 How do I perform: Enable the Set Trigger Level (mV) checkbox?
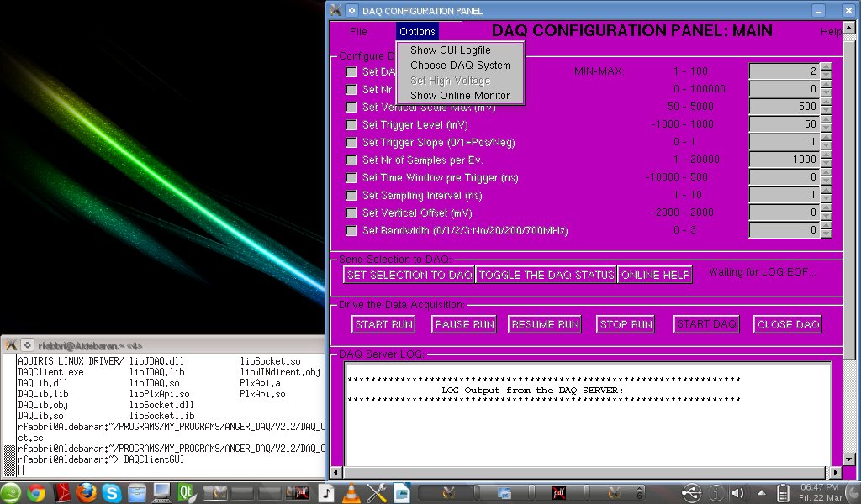click(x=351, y=124)
